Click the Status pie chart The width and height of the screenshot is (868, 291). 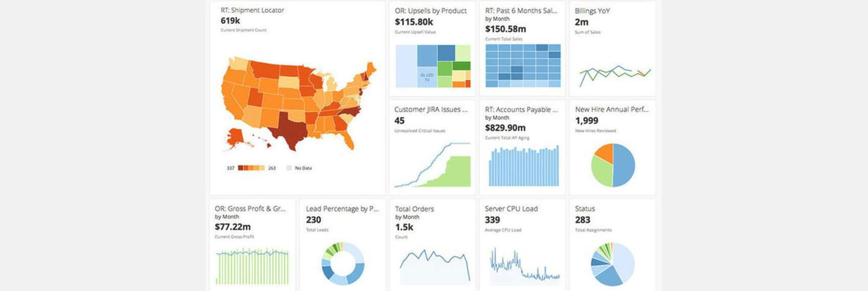613,264
